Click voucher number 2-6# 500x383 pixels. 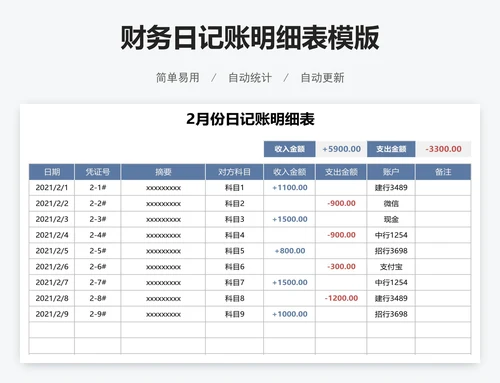click(x=98, y=267)
